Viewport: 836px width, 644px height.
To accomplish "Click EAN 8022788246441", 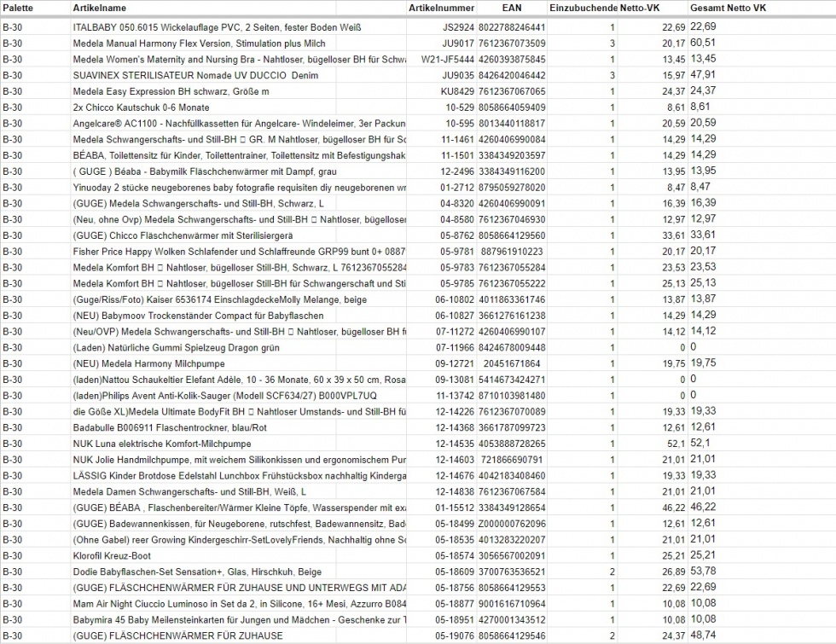I will (512, 27).
